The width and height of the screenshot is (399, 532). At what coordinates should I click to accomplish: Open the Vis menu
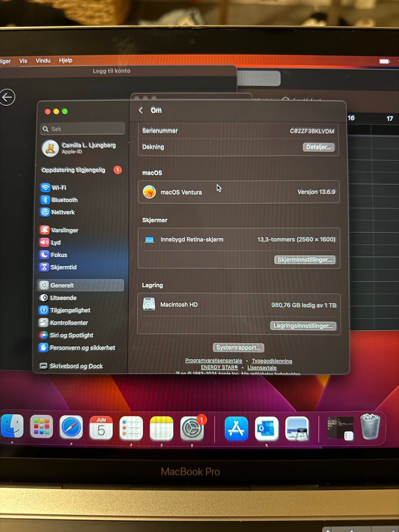(x=23, y=61)
